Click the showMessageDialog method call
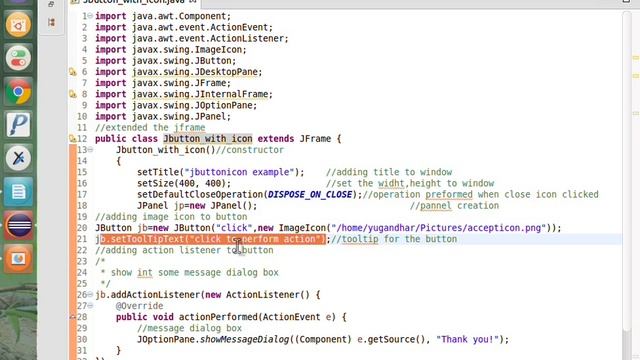640x360 pixels. tap(244, 340)
